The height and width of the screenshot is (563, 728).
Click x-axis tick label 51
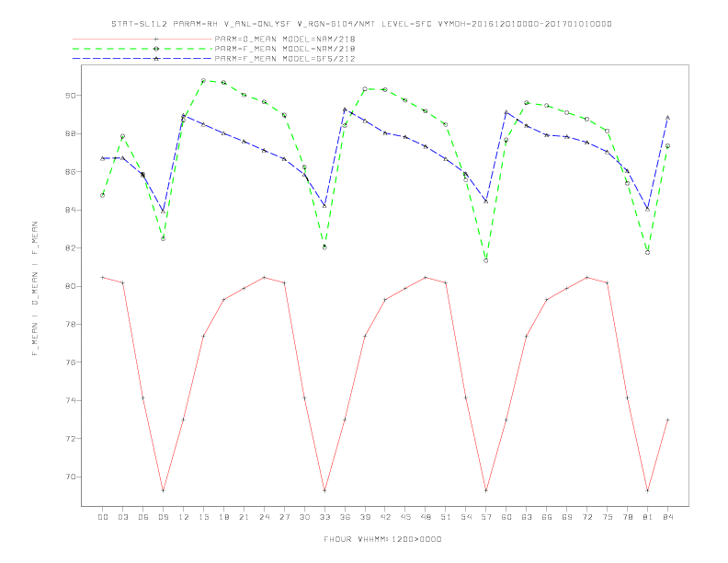(446, 517)
